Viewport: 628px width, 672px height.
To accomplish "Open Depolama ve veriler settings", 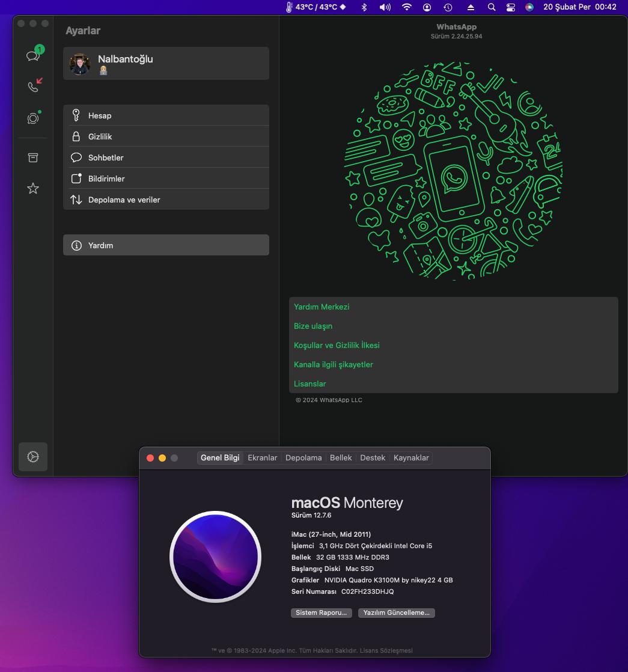I will point(166,200).
